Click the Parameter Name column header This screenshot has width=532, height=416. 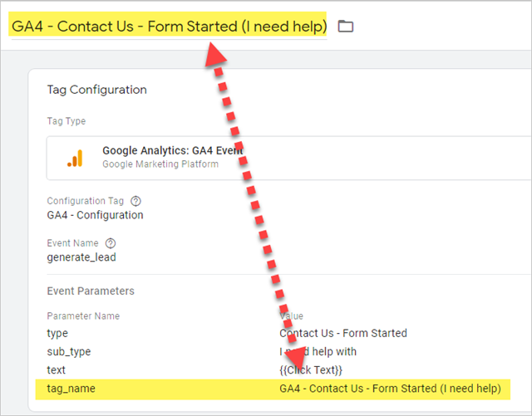pyautogui.click(x=83, y=316)
